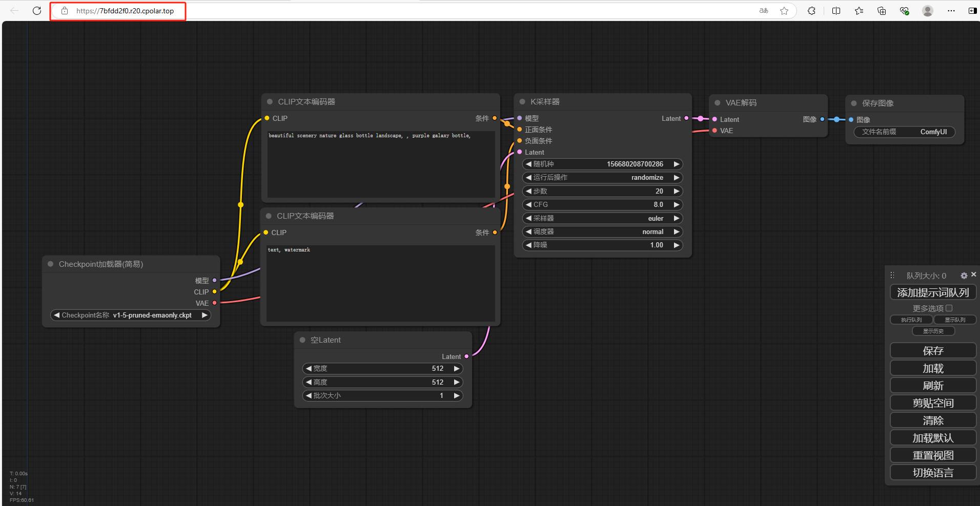
Task: Collapse the 保存图像 node via its dot
Action: tap(854, 103)
